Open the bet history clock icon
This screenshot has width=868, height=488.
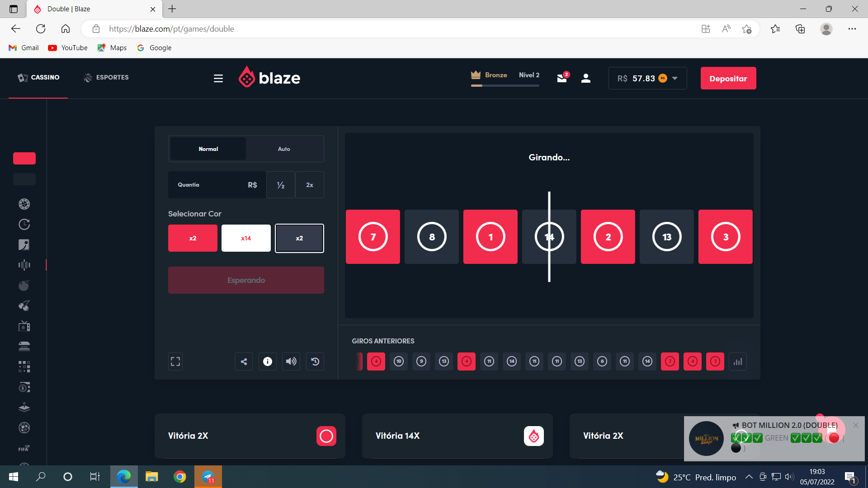coord(315,361)
